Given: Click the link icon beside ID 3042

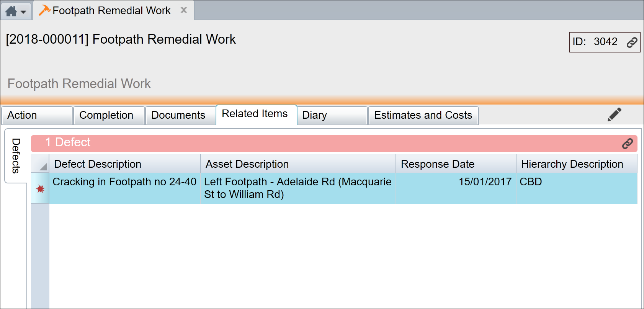Looking at the screenshot, I should click(632, 42).
